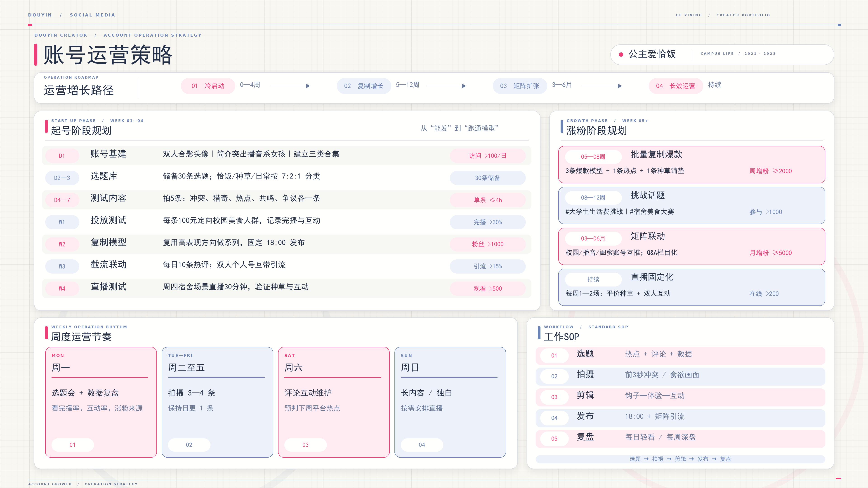Select the D1 stage tag

pyautogui.click(x=62, y=156)
